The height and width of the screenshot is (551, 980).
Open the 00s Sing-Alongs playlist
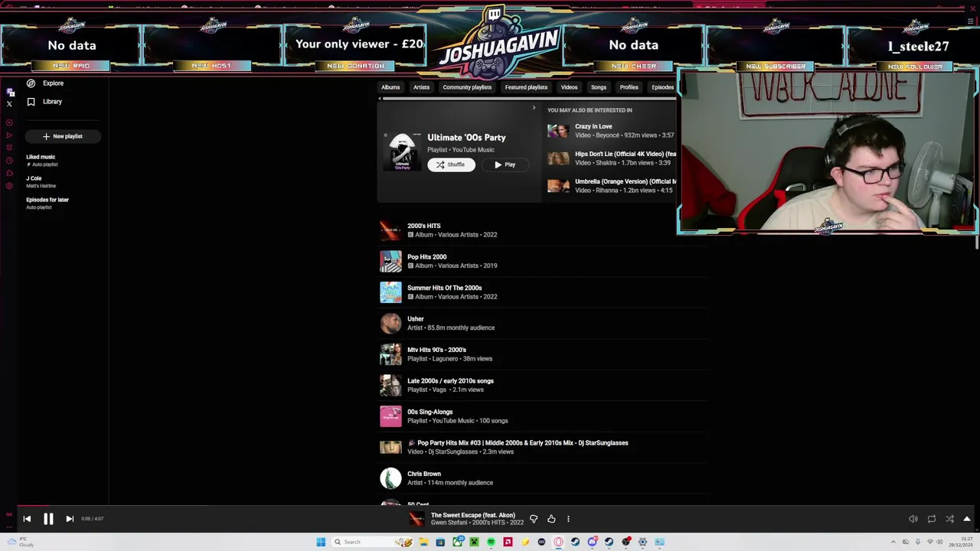(x=543, y=416)
